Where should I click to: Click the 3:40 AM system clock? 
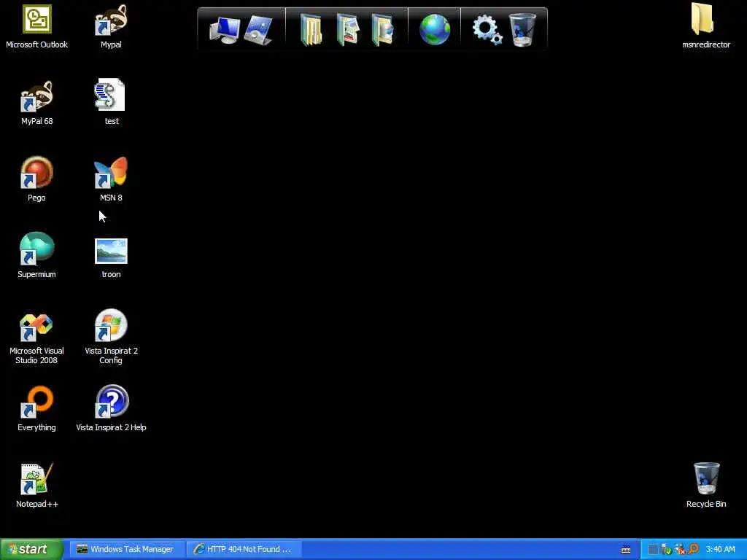click(720, 549)
